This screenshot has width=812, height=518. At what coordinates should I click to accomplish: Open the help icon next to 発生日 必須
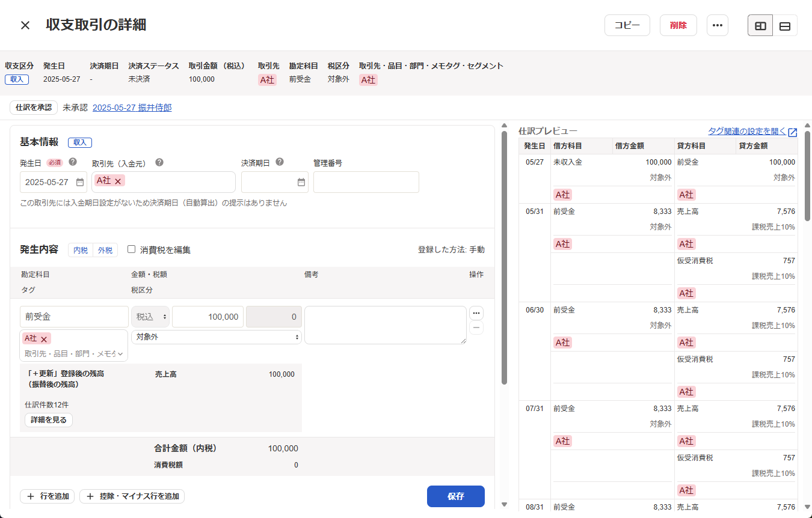[73, 162]
